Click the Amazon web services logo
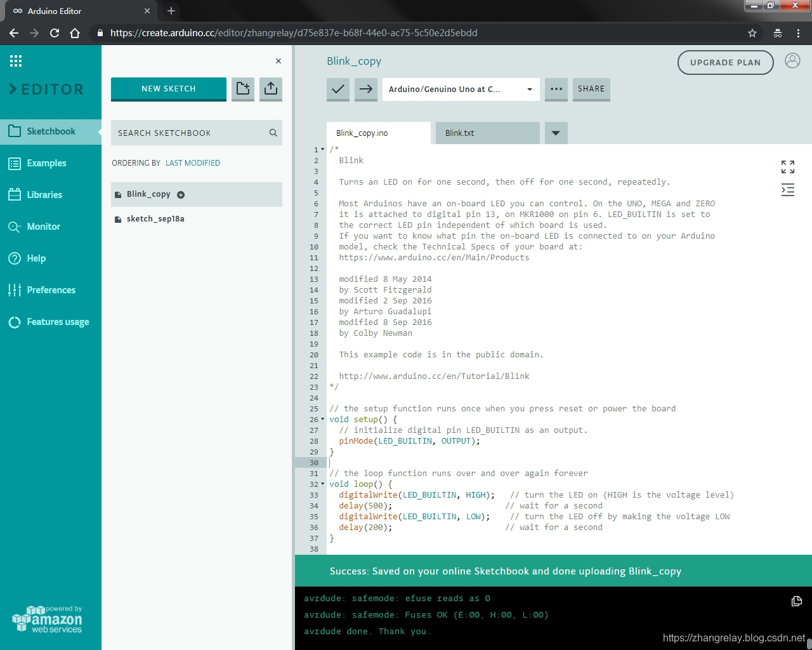Image resolution: width=812 pixels, height=650 pixels. tap(48, 620)
